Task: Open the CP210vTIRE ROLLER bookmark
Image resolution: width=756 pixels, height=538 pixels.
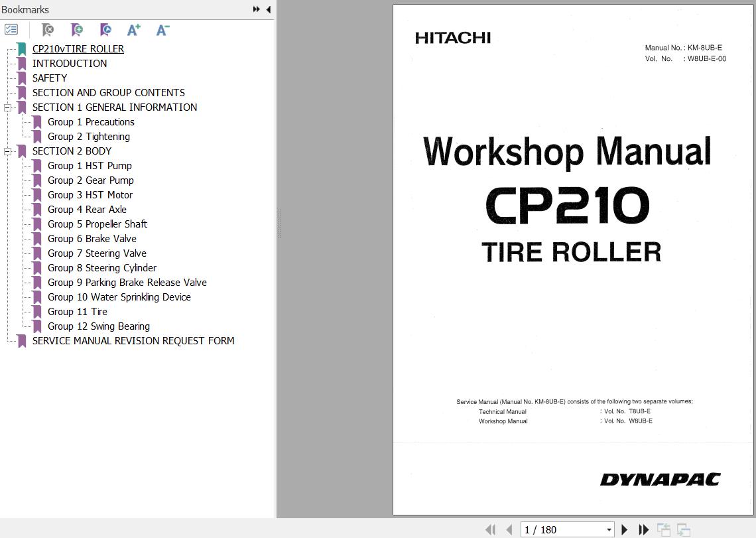Action: (x=78, y=48)
